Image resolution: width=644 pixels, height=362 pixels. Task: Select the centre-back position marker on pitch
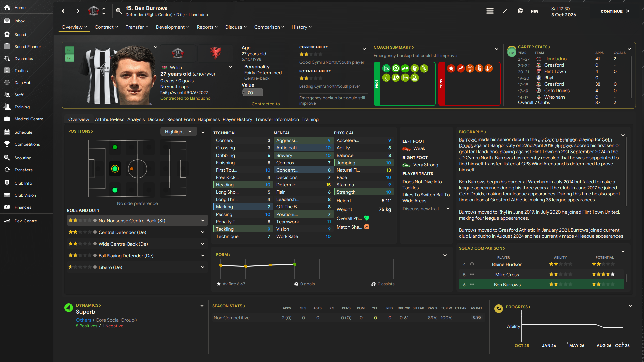pos(115,169)
